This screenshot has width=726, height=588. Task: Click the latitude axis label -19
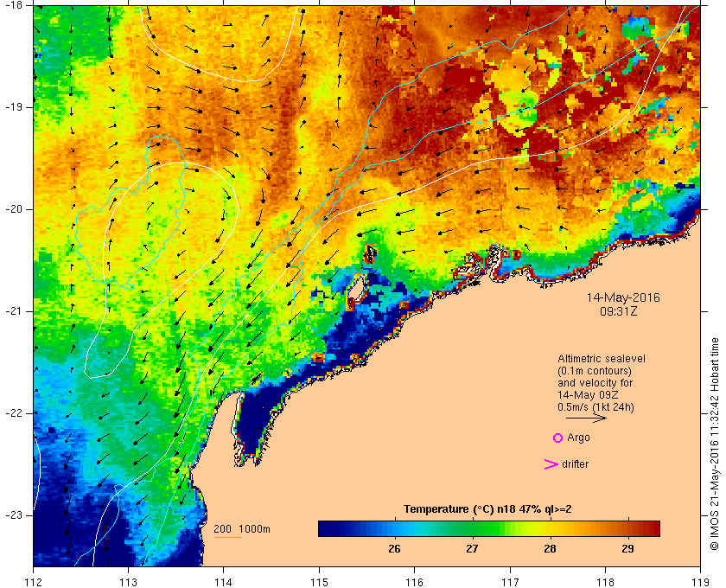(13, 107)
